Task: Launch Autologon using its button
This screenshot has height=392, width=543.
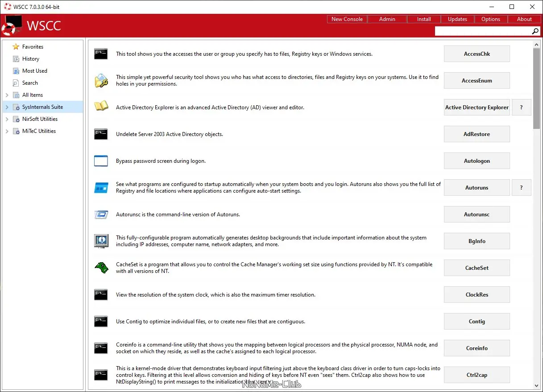Action: pyautogui.click(x=477, y=161)
